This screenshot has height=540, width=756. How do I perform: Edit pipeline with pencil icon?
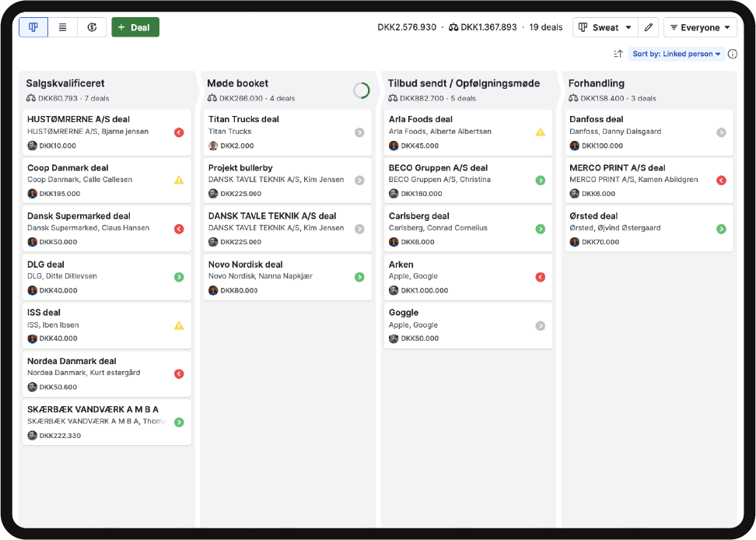[649, 27]
